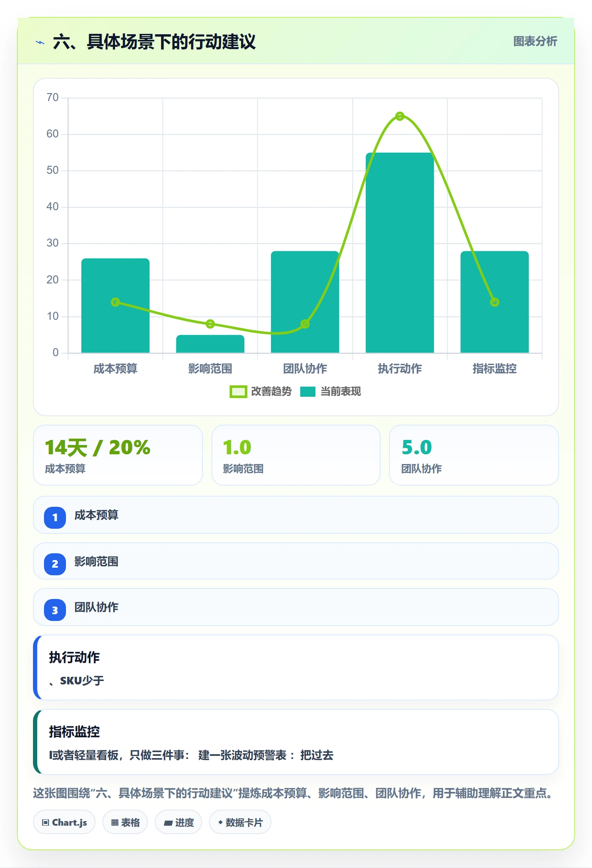Click the number 2 badge for 影响范围
The image size is (592, 868).
55,564
